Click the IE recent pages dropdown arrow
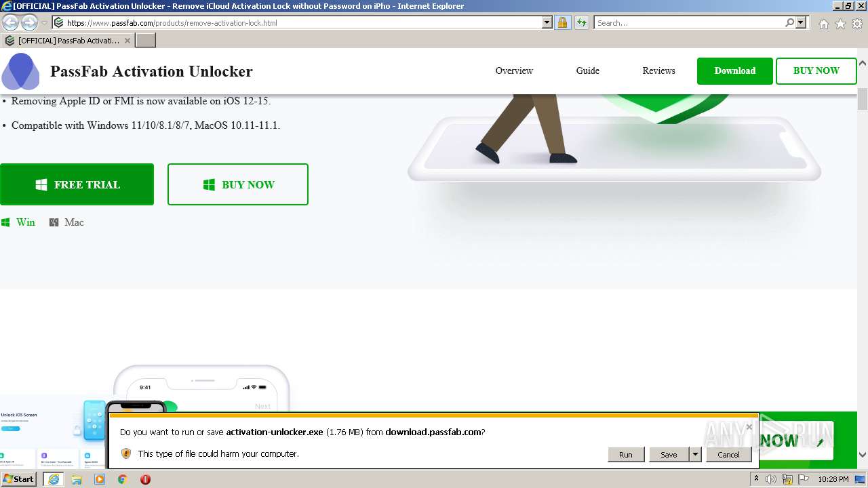 [44, 23]
